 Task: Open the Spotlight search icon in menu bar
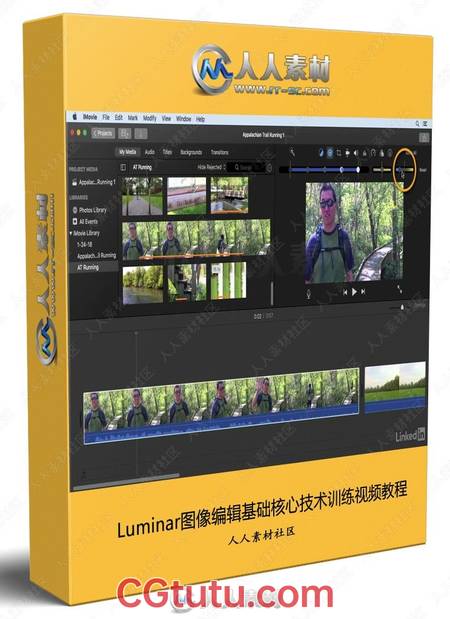pos(417,124)
